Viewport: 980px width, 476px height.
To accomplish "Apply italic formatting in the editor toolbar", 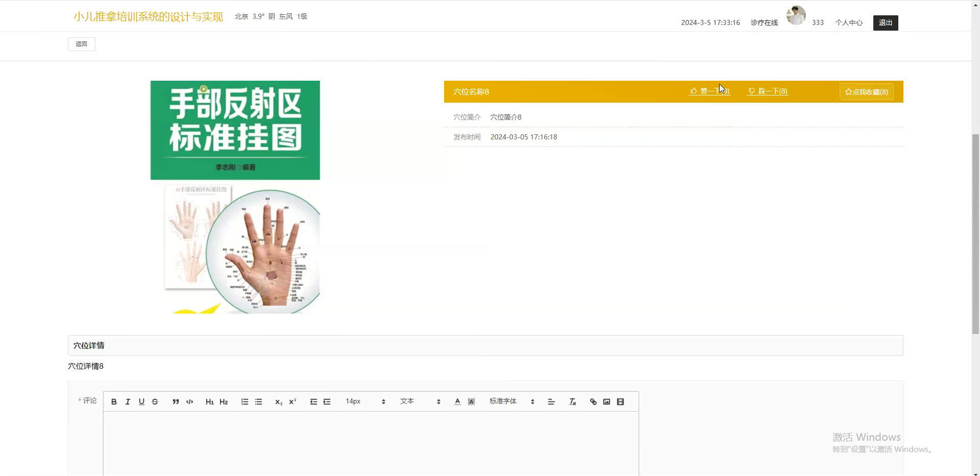I will pos(128,401).
